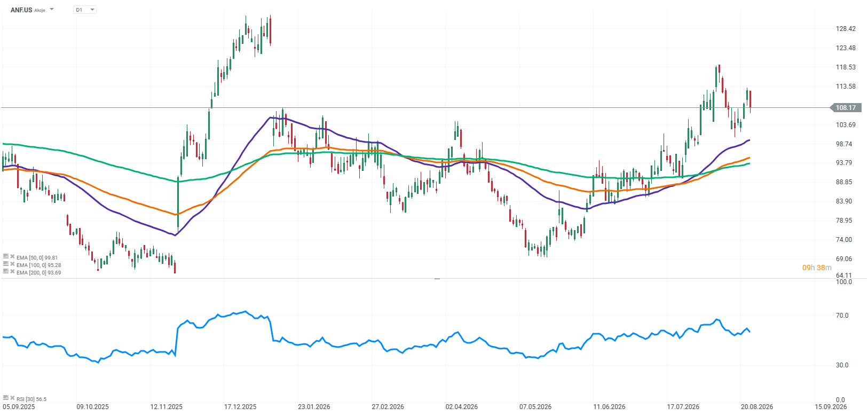The width and height of the screenshot is (868, 416).
Task: Click the 27.02.2026 date on time axis
Action: pyautogui.click(x=388, y=407)
